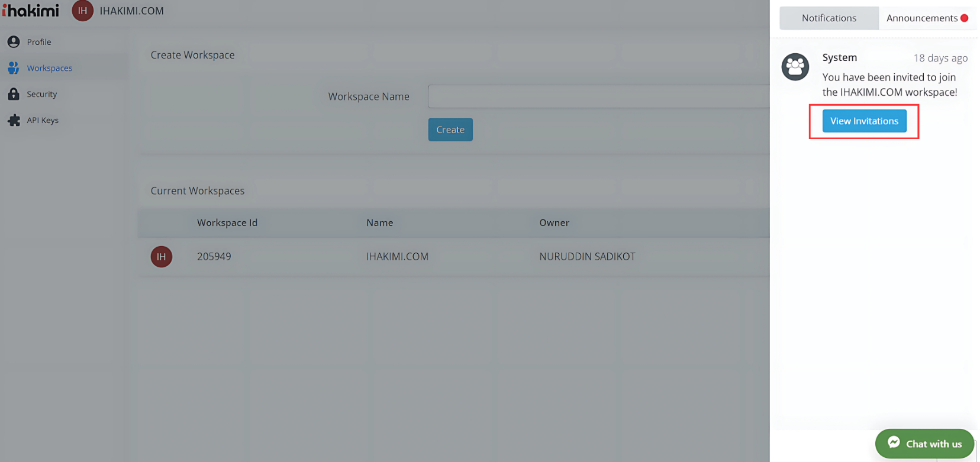This screenshot has height=462, width=980.
Task: Click the IH badge in the workspace row
Action: pyautogui.click(x=161, y=257)
